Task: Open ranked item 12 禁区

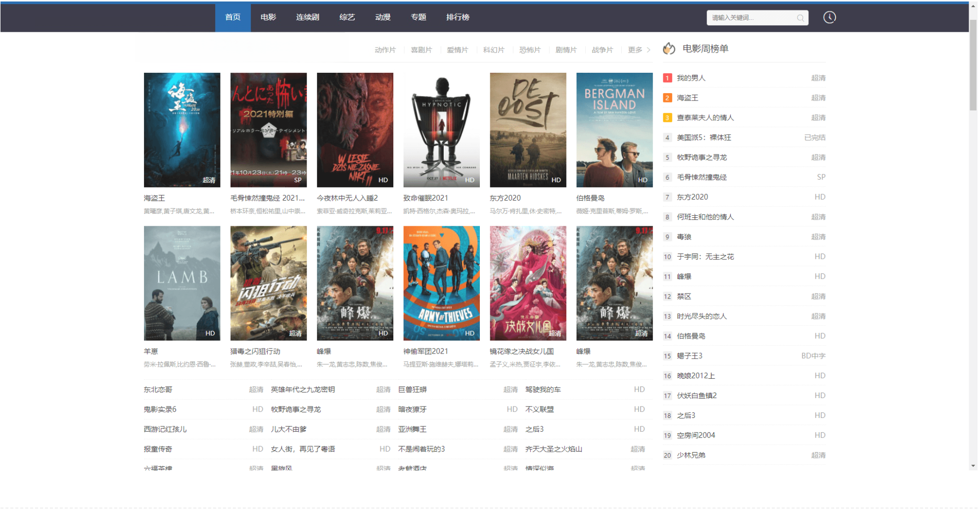Action: click(x=684, y=297)
